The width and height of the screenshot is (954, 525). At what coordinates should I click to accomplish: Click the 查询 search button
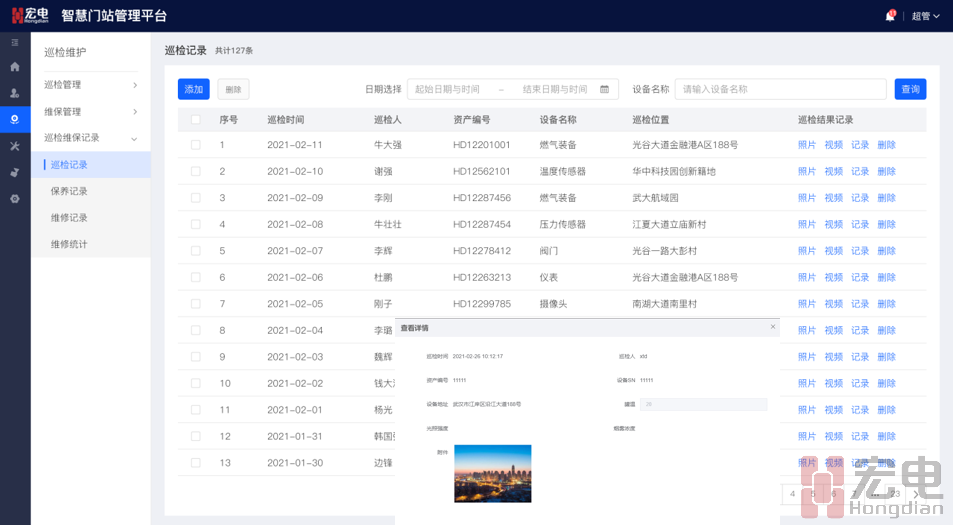click(910, 89)
